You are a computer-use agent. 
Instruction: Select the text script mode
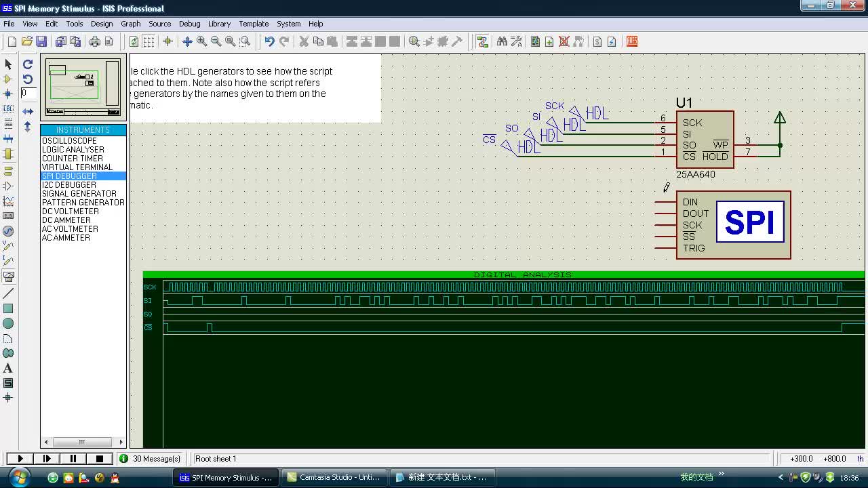[x=8, y=124]
